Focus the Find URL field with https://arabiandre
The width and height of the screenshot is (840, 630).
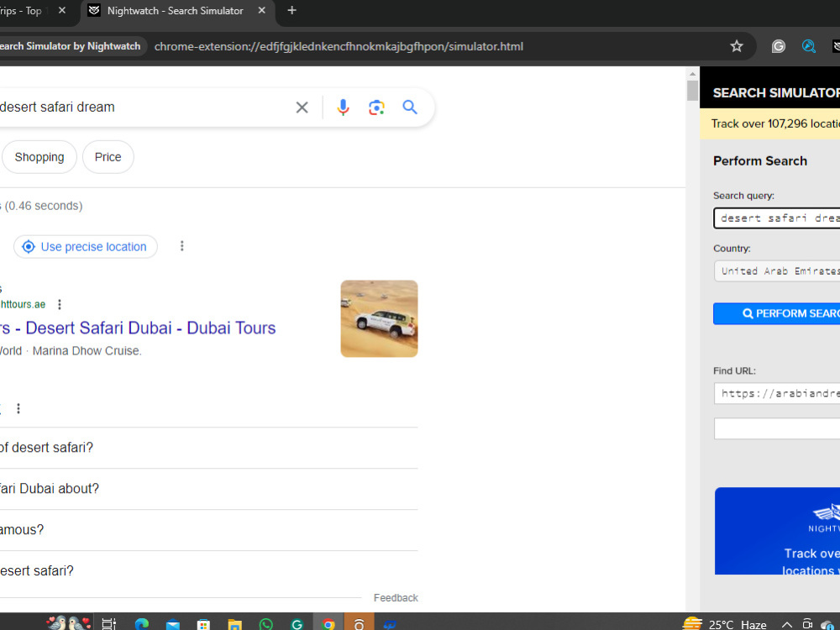[x=777, y=394]
